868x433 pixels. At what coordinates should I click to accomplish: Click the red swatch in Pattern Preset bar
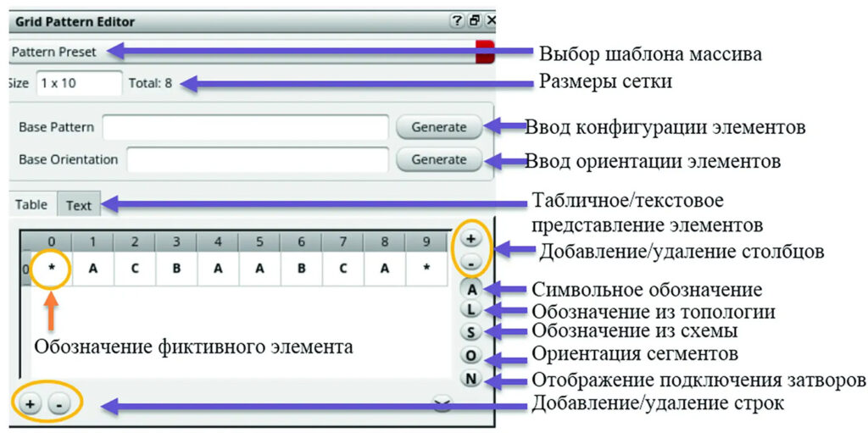point(485,52)
